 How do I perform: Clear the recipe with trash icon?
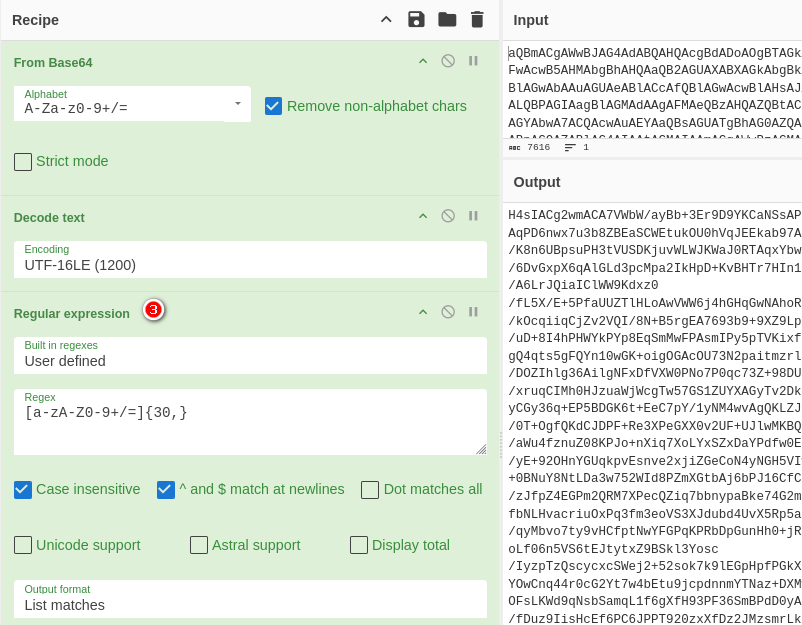[477, 20]
